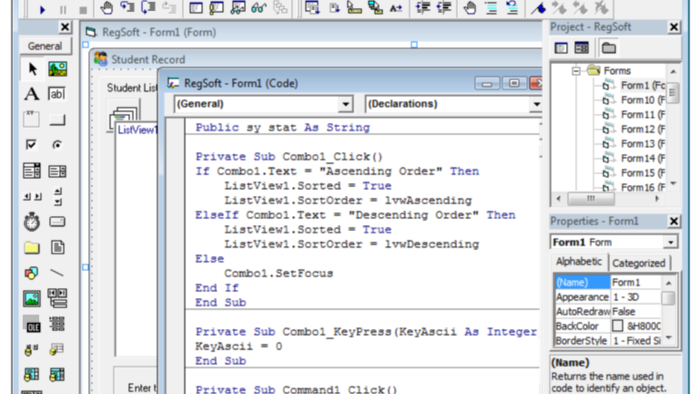Image resolution: width=700 pixels, height=394 pixels.
Task: Select the (Name) property row
Action: coord(608,282)
